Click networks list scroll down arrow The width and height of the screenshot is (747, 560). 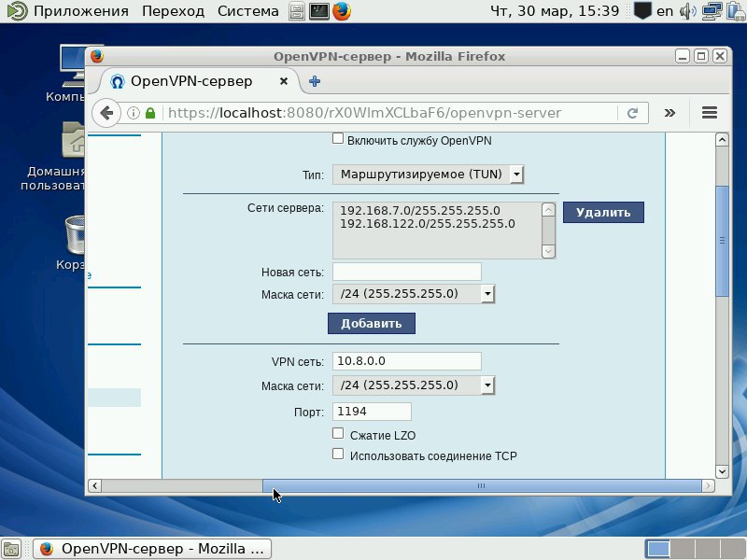[x=548, y=250]
